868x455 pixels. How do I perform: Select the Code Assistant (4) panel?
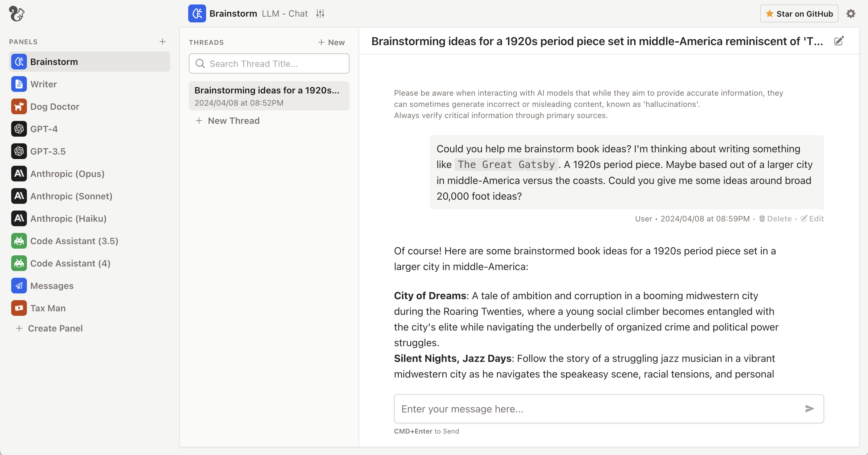coord(70,263)
